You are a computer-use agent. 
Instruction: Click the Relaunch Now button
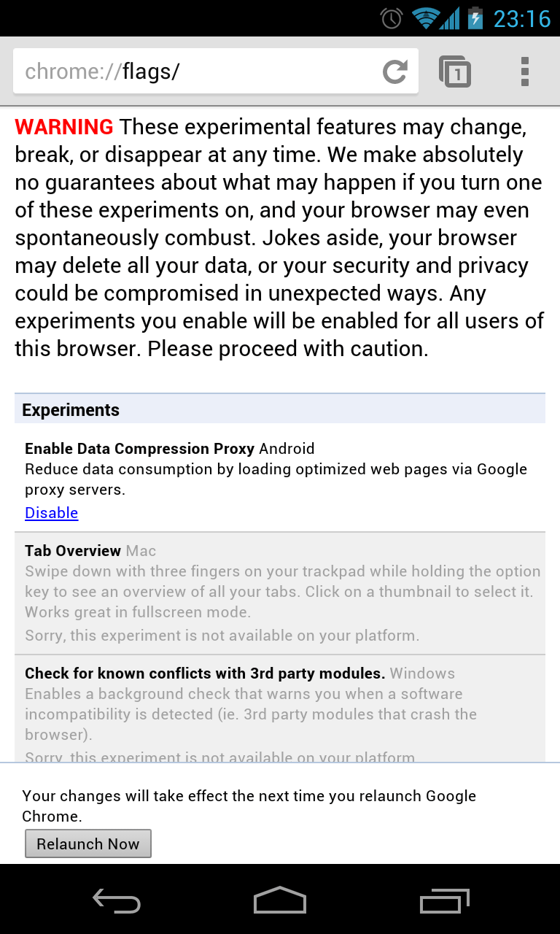coord(87,844)
